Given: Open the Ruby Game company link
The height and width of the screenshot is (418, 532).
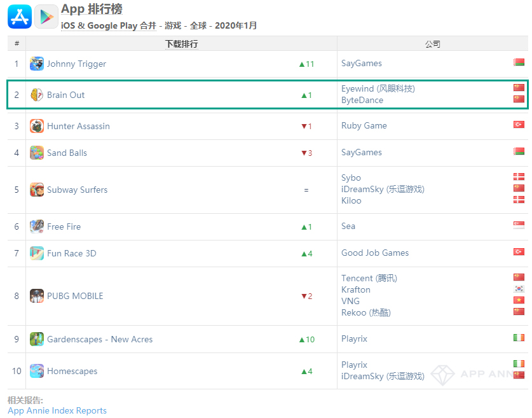Looking at the screenshot, I should (x=364, y=125).
